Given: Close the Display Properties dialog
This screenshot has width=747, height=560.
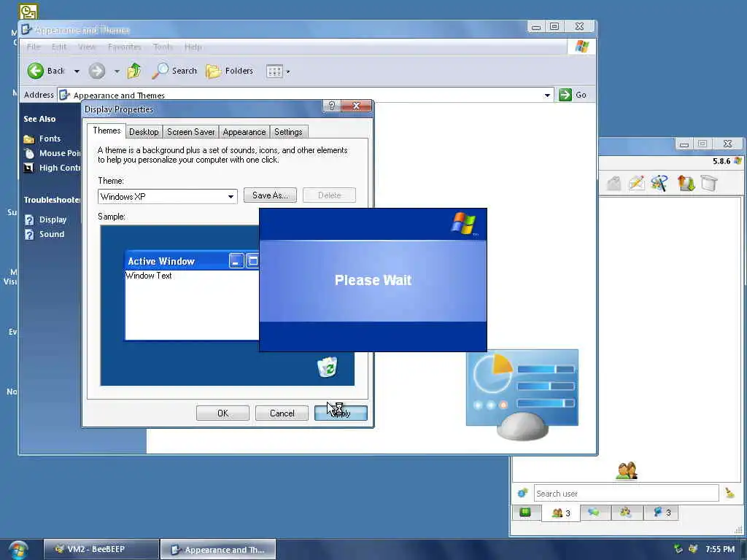Looking at the screenshot, I should [356, 106].
